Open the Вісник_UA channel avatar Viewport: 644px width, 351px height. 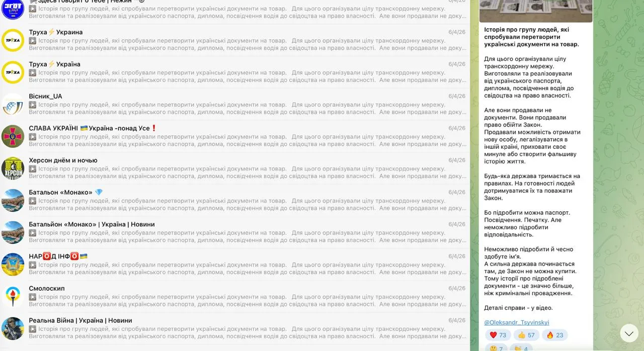coord(13,104)
